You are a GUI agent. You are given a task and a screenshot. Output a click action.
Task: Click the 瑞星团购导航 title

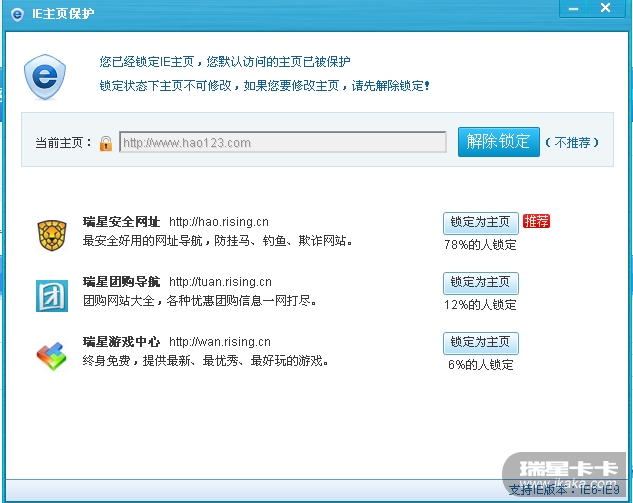[x=121, y=282]
